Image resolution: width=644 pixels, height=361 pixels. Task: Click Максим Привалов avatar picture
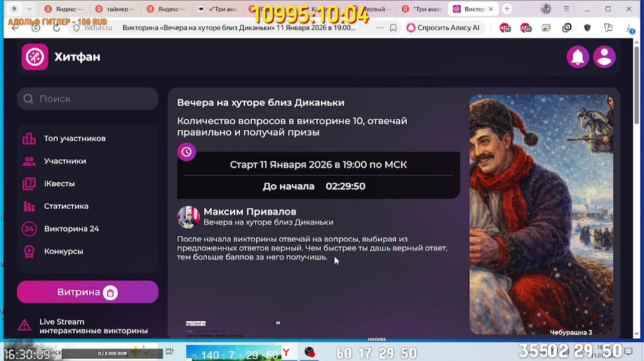tap(189, 217)
